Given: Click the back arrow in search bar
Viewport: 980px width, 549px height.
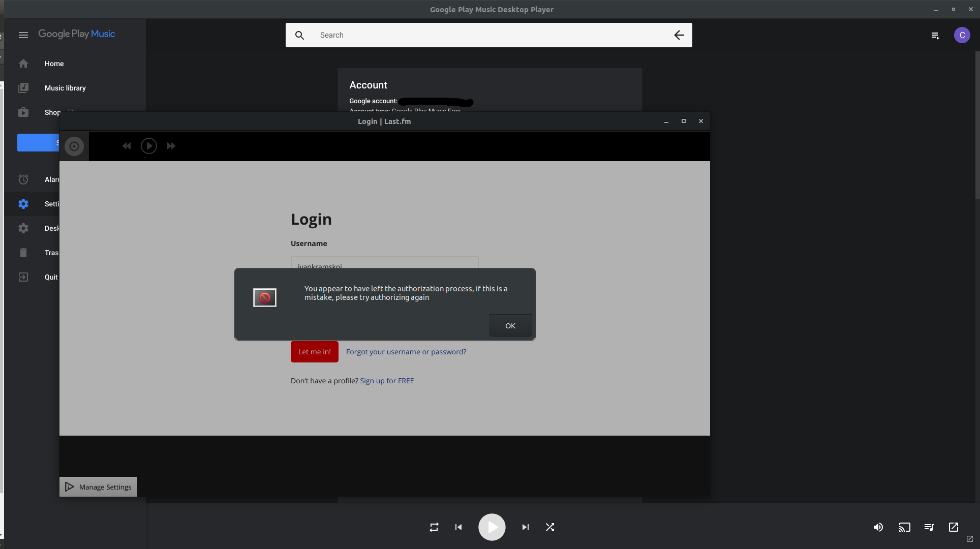Looking at the screenshot, I should coord(679,35).
